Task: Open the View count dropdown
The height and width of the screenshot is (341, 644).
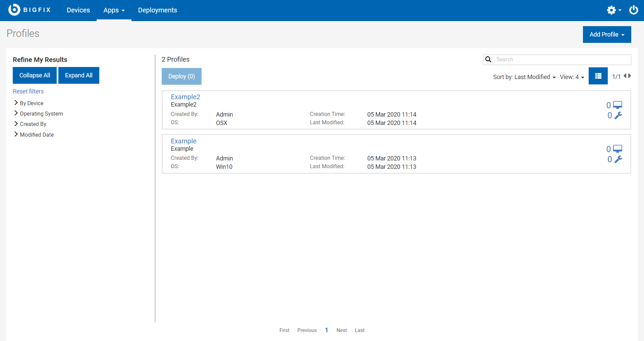Action: 572,77
